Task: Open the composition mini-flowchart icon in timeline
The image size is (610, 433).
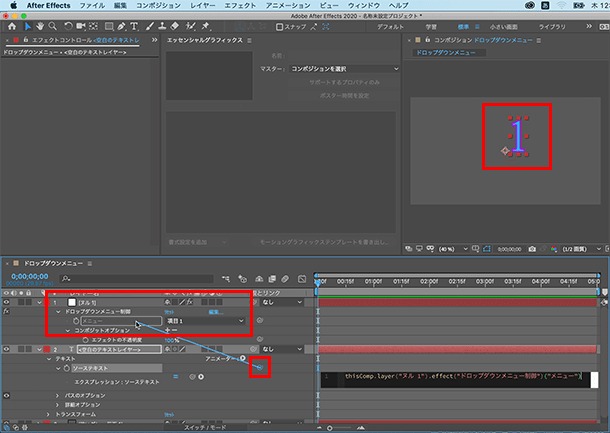Action: (226, 279)
